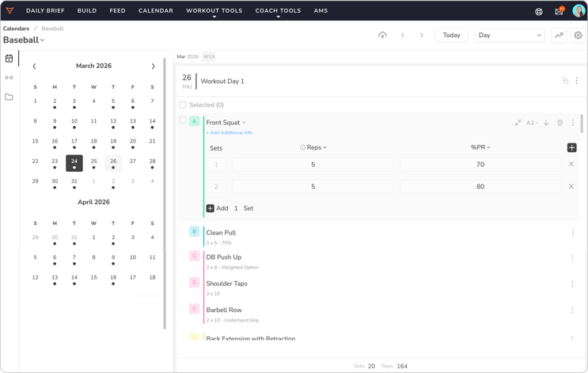Delete Front Squat trash icon

click(560, 123)
